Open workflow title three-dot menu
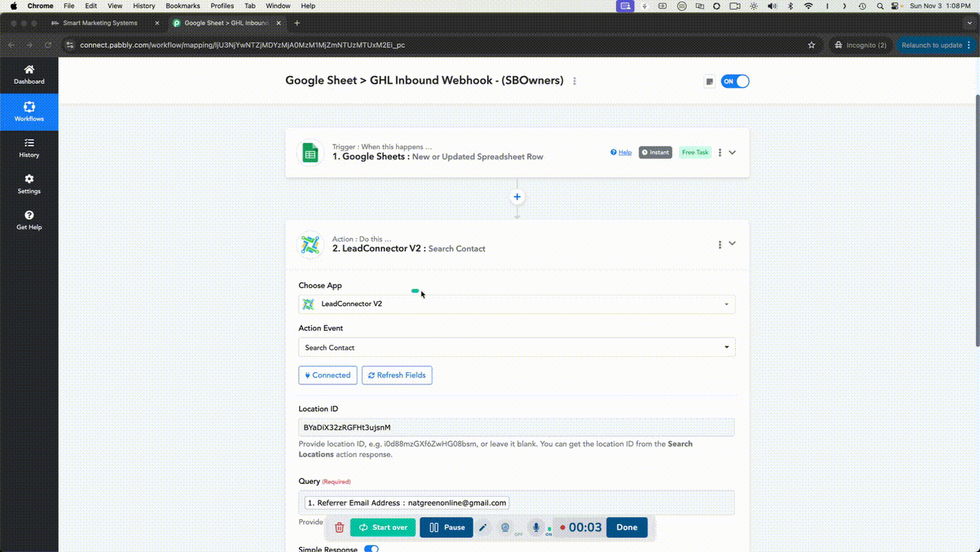The height and width of the screenshot is (552, 980). [575, 81]
